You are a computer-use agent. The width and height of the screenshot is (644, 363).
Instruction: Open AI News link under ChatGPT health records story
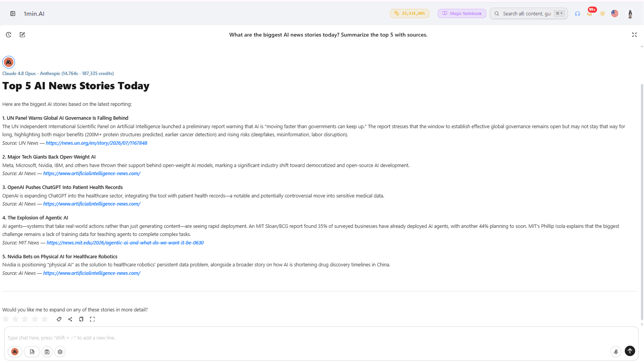[92, 204]
